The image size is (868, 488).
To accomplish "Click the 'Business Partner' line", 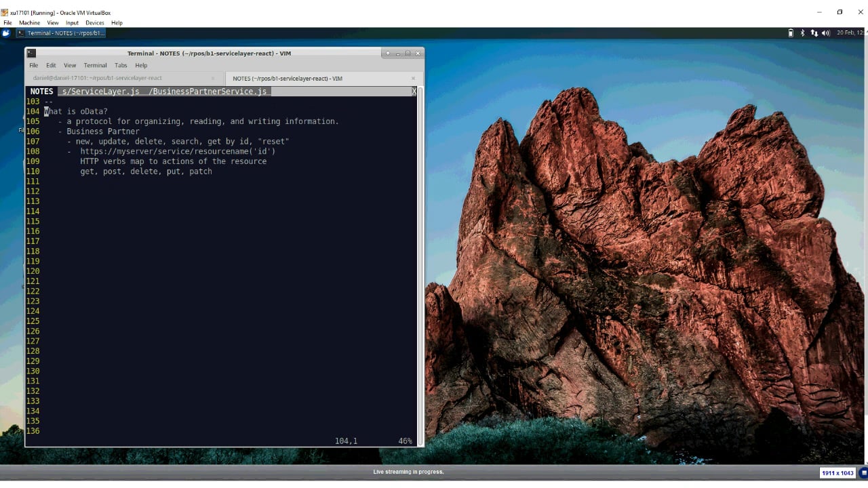I will point(98,131).
